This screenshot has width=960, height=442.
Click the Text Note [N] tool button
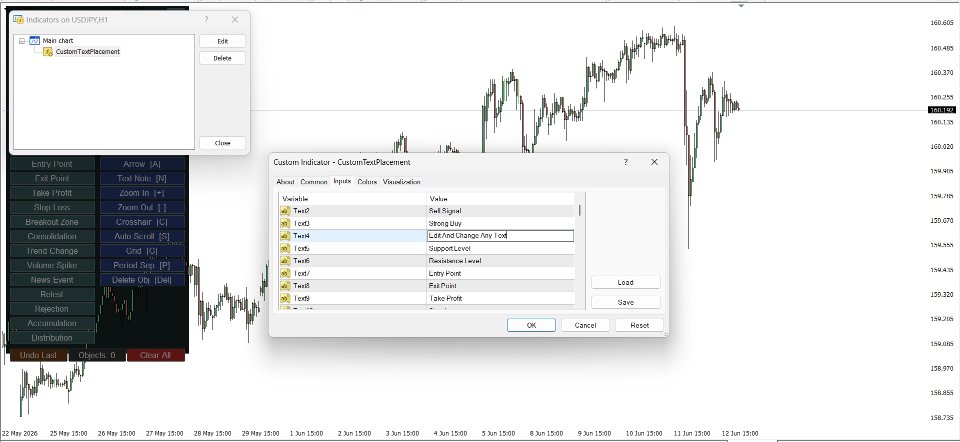click(142, 179)
